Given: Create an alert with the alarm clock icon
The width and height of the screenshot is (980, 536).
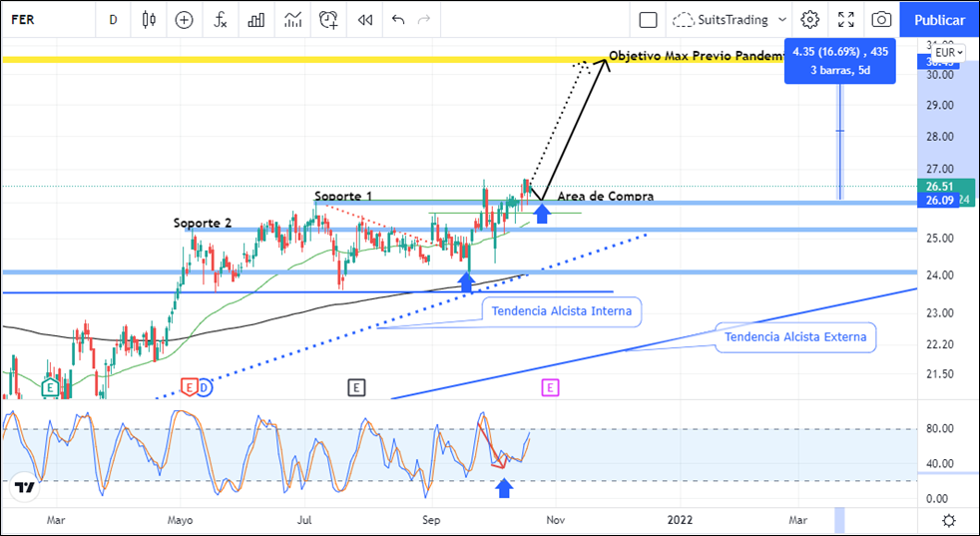Looking at the screenshot, I should click(328, 19).
